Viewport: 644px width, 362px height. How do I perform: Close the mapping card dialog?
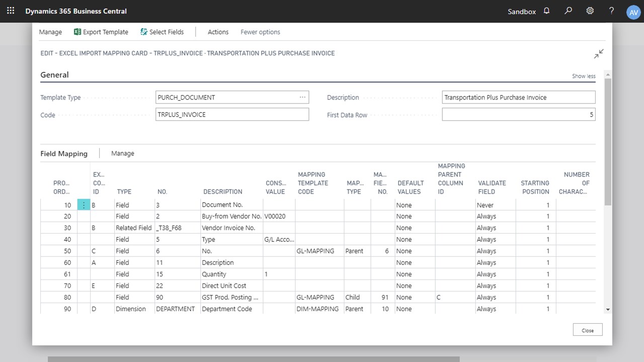(588, 330)
